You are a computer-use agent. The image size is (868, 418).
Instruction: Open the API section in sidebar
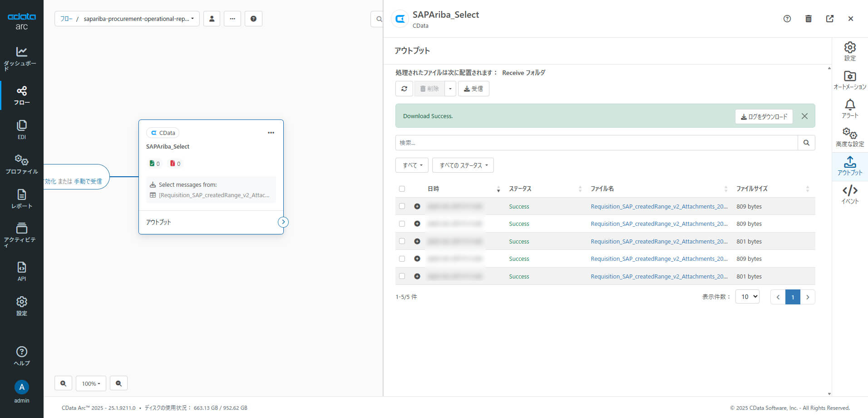21,272
